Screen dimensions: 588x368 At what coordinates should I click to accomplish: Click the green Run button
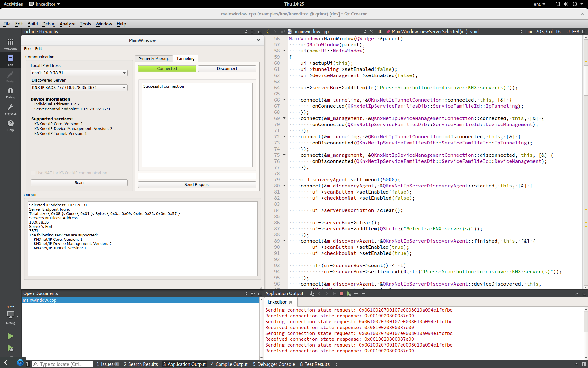10,336
